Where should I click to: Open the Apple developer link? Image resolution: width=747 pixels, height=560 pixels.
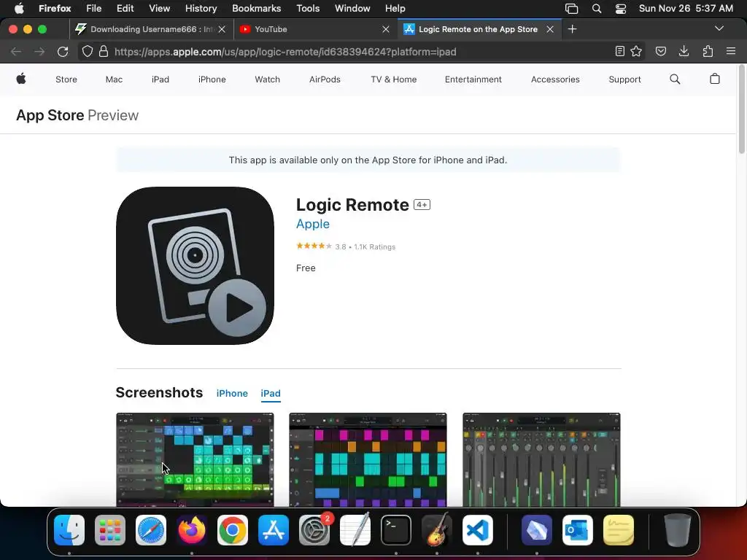312,224
